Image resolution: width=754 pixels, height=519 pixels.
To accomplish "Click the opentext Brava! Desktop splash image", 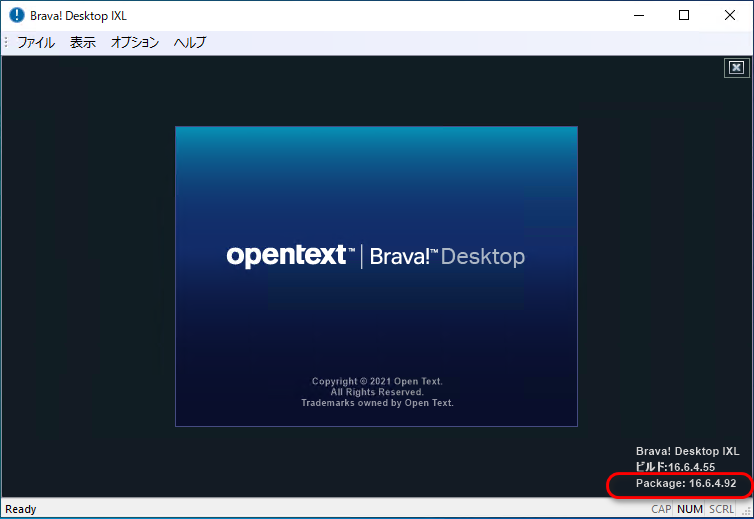I will pyautogui.click(x=376, y=277).
